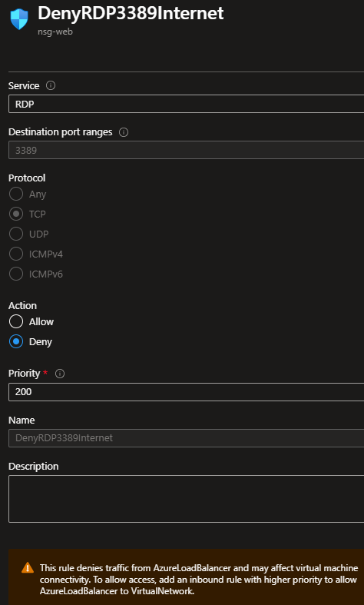Click the info icon next to Priority
The image size is (364, 605).
click(60, 374)
